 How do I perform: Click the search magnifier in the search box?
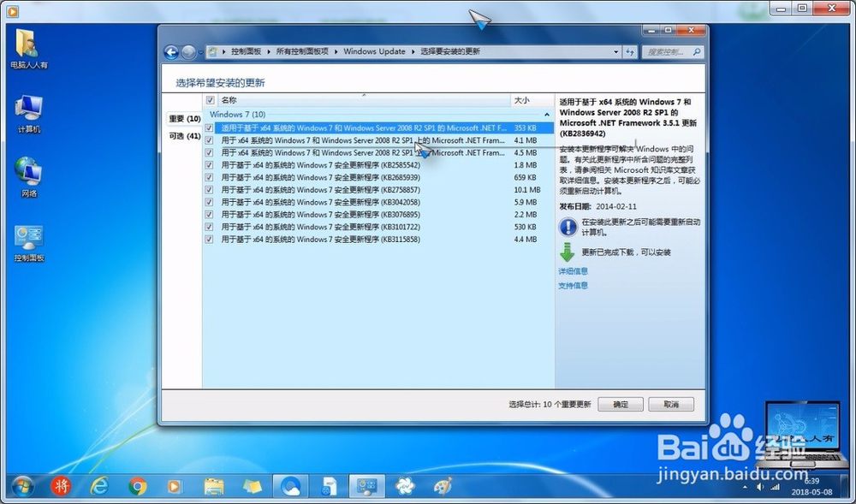point(697,52)
